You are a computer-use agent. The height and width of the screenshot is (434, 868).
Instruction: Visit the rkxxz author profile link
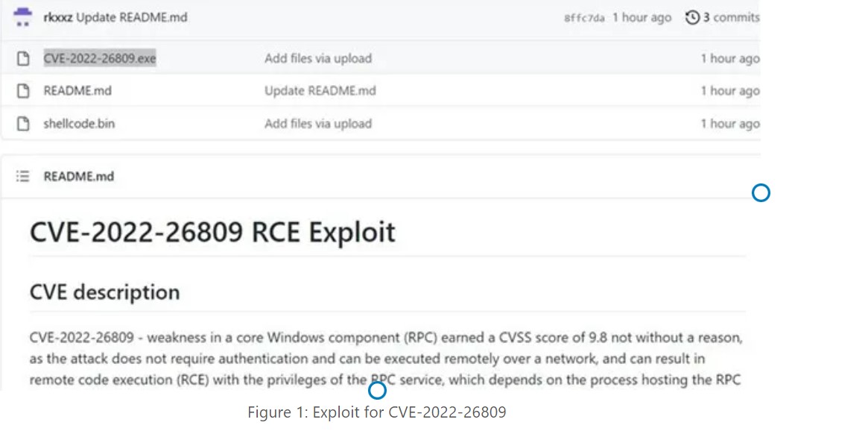tap(58, 17)
